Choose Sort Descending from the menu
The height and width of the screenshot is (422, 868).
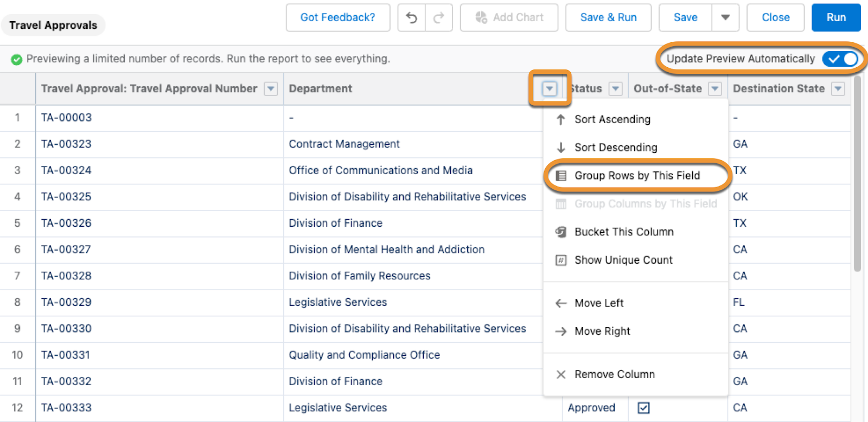[616, 148]
